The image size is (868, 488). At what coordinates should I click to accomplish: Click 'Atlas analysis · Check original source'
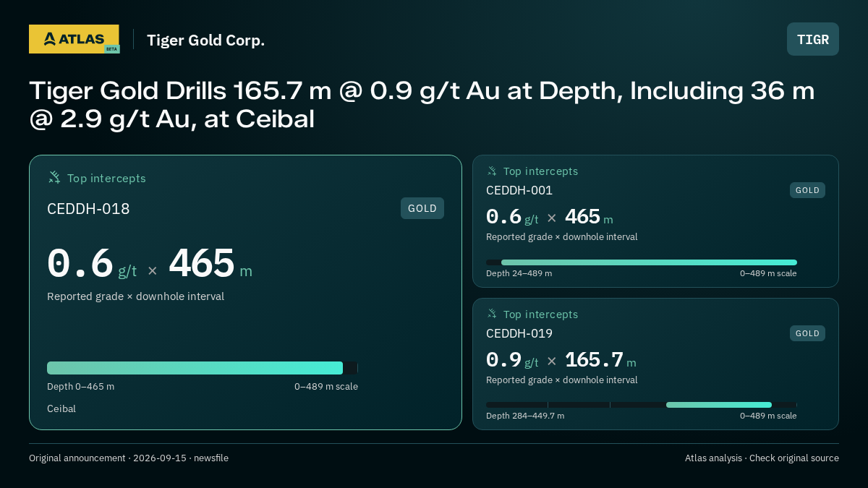click(762, 458)
